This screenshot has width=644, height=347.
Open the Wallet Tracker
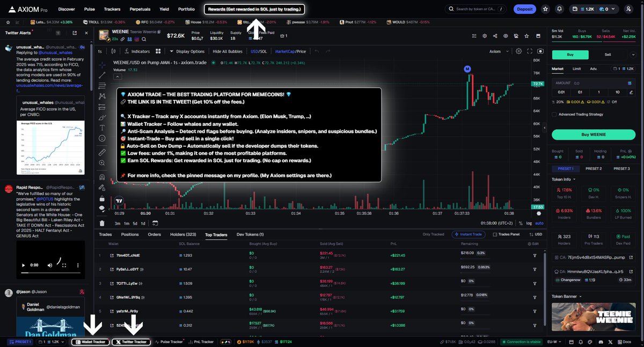tap(90, 342)
